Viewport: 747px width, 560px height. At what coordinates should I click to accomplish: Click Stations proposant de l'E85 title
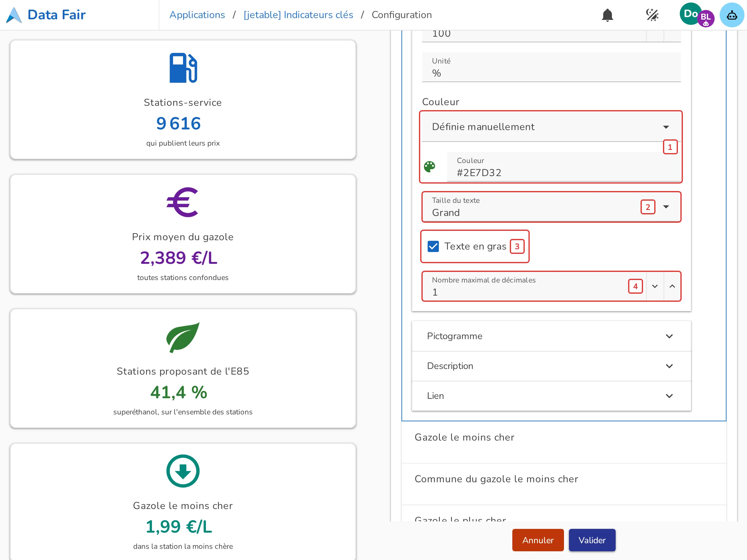pos(183,371)
